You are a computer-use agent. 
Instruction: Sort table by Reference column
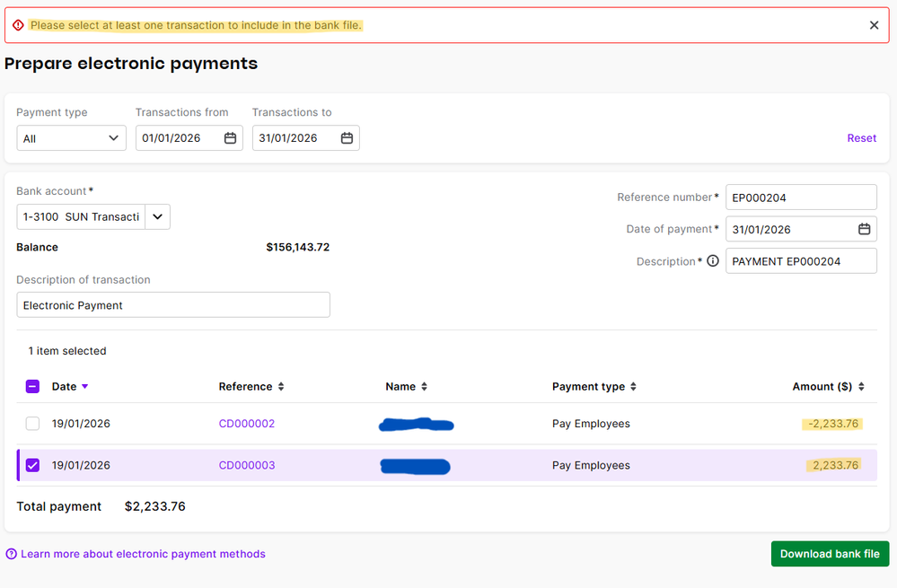click(x=281, y=387)
